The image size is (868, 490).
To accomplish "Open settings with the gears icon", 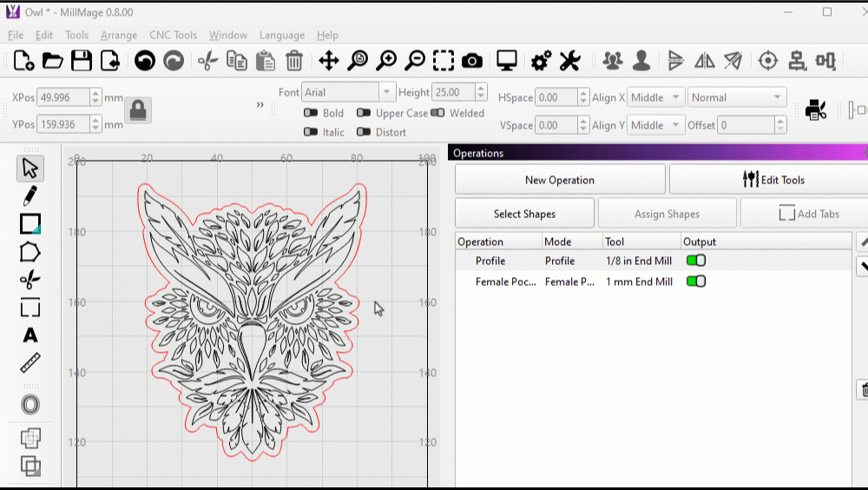I will click(541, 60).
